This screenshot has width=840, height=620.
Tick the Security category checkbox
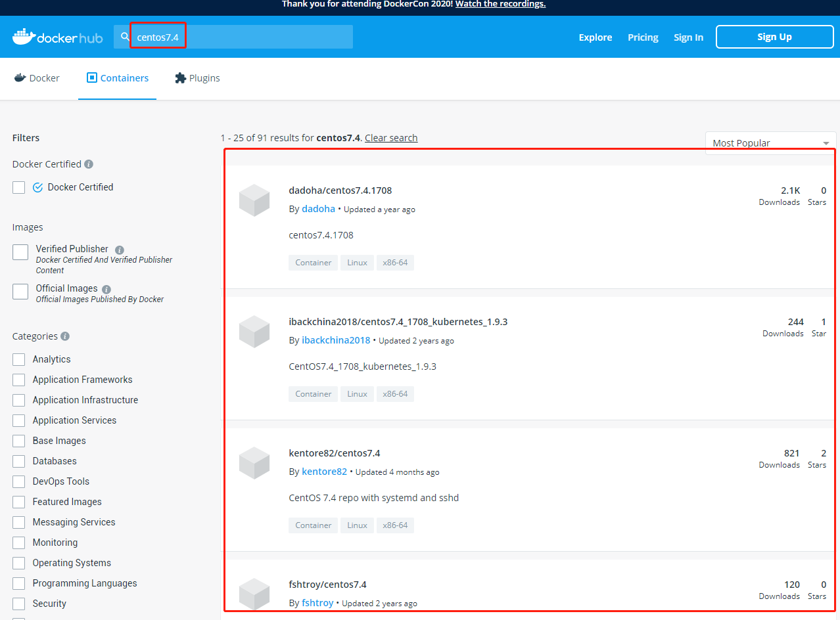click(19, 604)
